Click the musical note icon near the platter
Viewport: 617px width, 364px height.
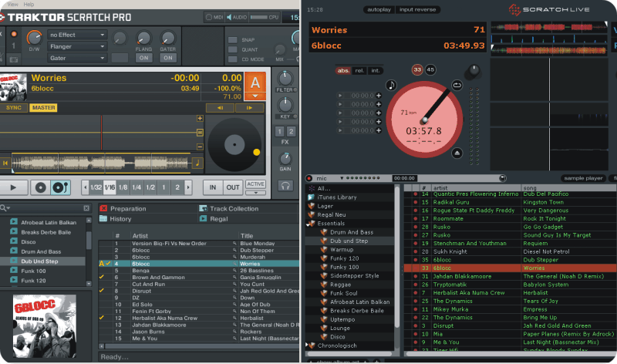(390, 85)
